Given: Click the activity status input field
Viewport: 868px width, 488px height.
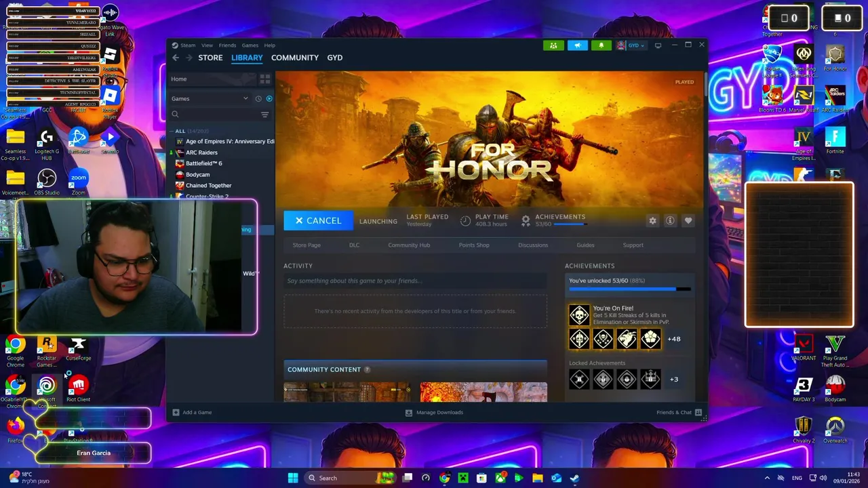Looking at the screenshot, I should click(415, 281).
